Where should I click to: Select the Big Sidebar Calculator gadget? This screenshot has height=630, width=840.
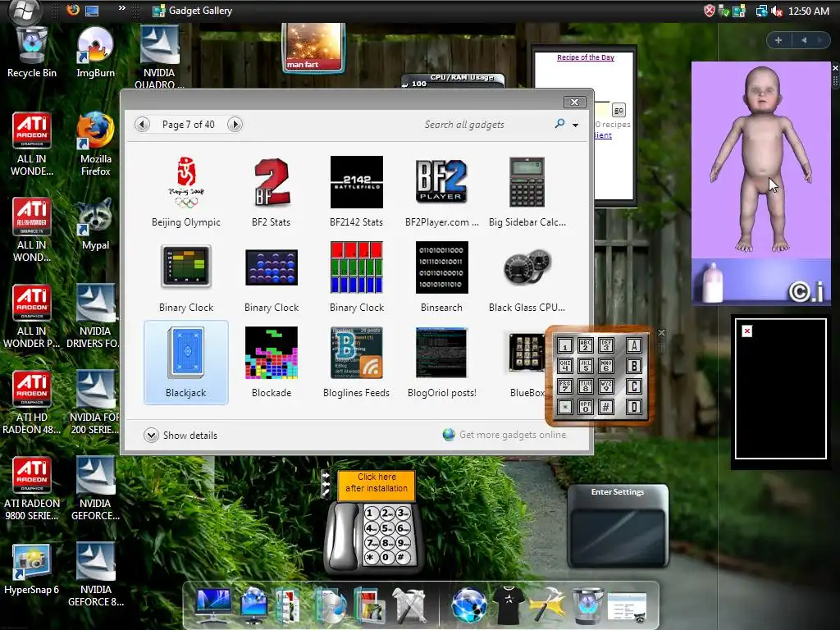coord(527,192)
